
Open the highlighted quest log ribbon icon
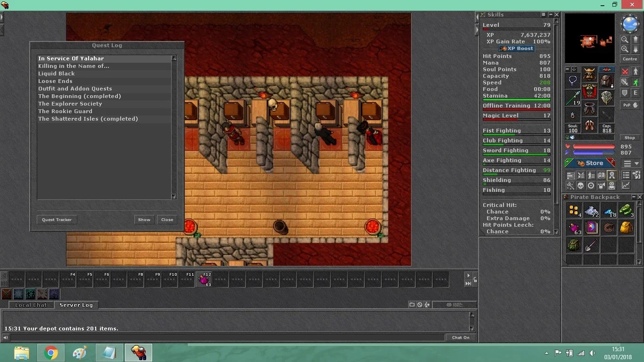(x=611, y=175)
